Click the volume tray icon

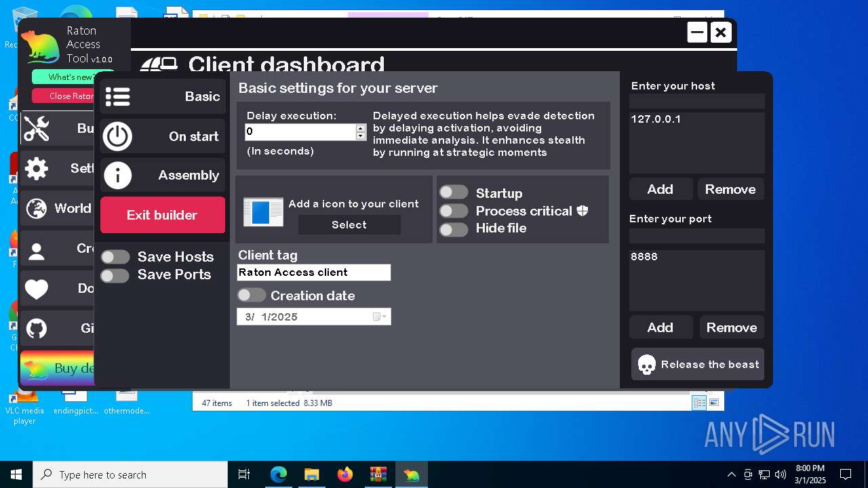tap(780, 474)
